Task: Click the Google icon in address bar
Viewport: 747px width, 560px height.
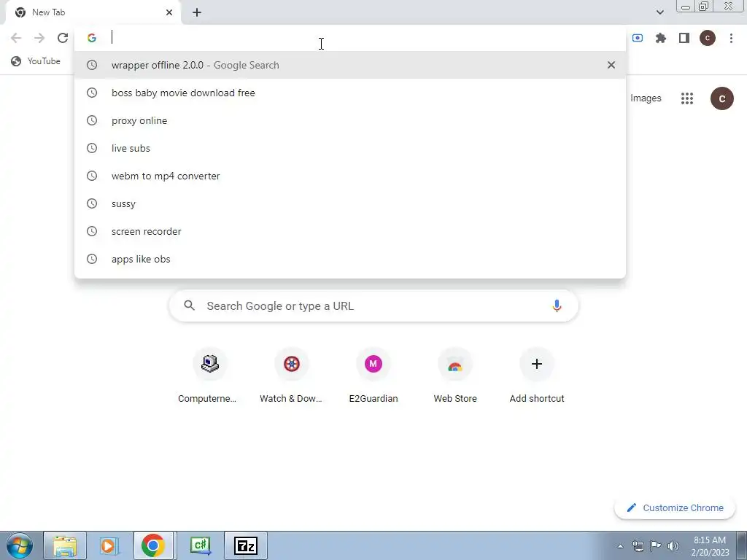Action: 92,38
